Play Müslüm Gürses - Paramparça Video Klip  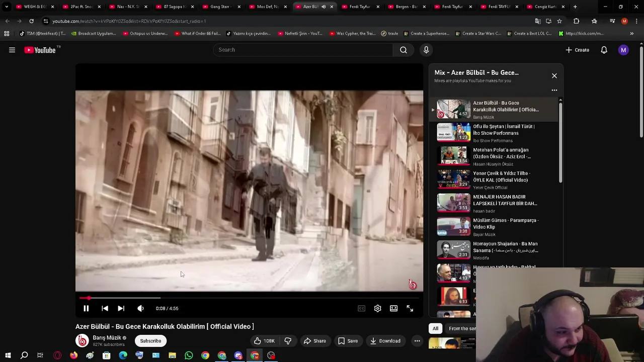tap(494, 227)
